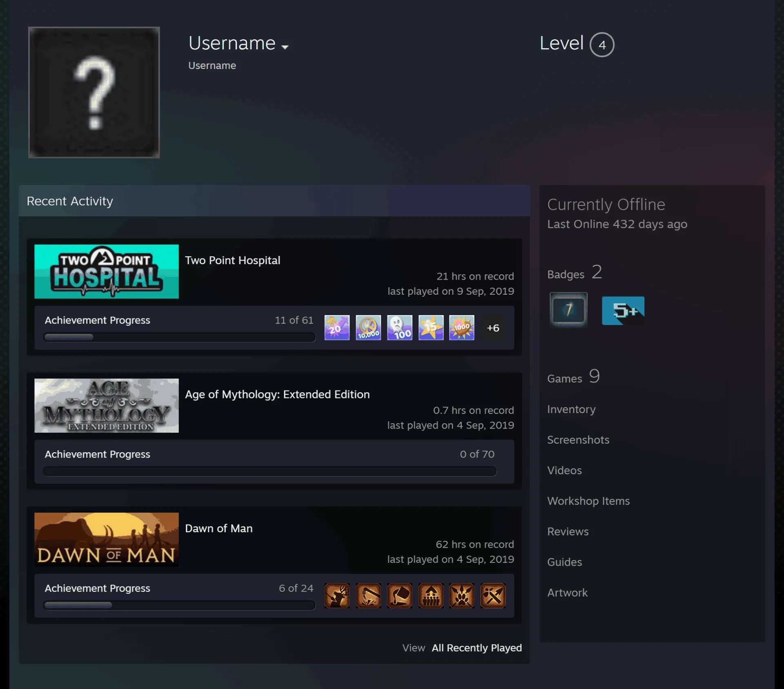
Task: Open the Dawn of Man game banner
Action: [x=107, y=539]
